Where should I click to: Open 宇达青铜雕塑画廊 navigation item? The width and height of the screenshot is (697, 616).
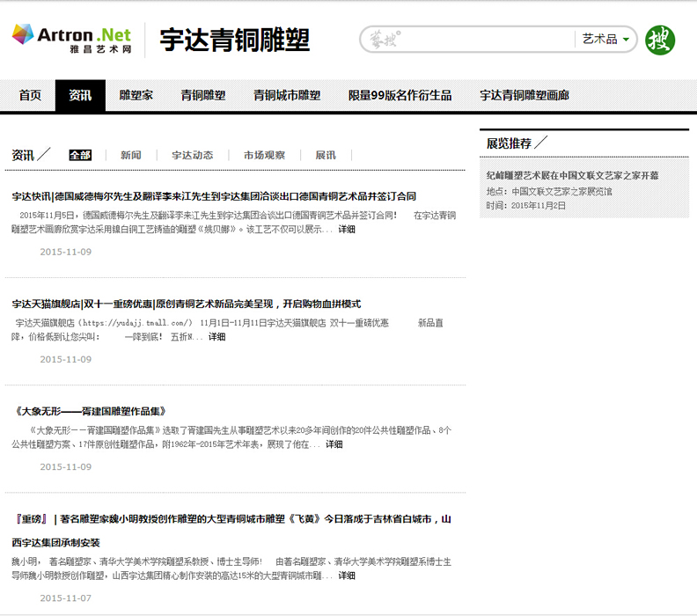click(525, 96)
